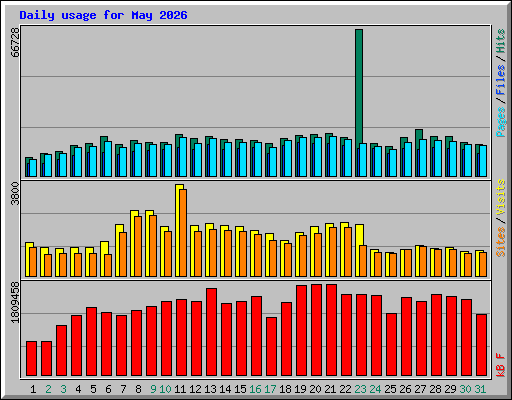Click day label 21 on the x-axis
Viewport: 512px width, 400px height.
pos(330,389)
